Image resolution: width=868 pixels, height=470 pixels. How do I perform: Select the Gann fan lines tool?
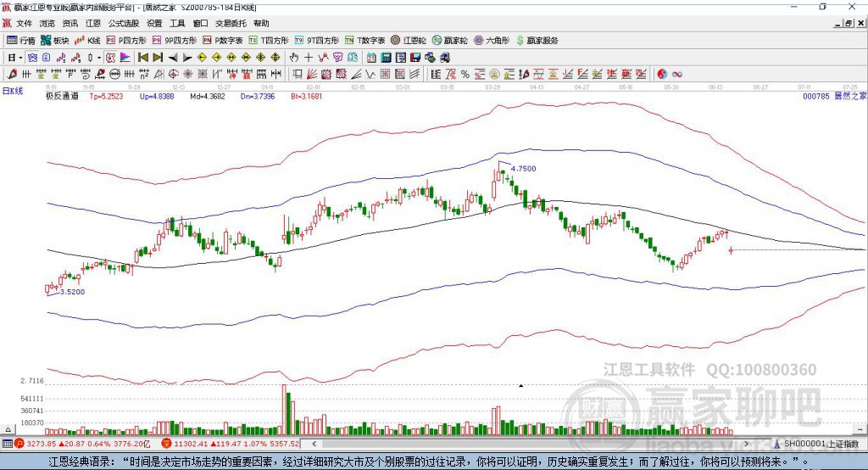[312, 74]
